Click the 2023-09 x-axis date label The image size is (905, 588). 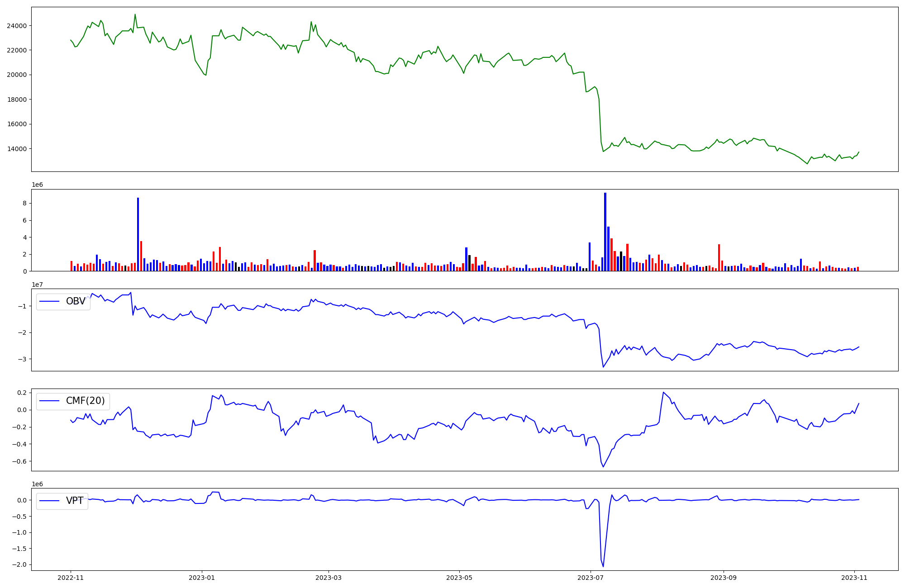pos(723,578)
